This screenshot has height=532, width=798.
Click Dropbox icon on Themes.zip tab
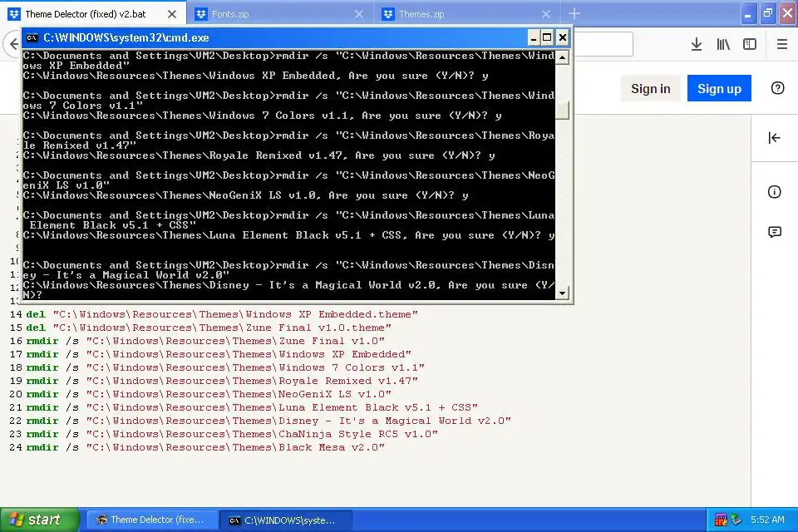388,14
